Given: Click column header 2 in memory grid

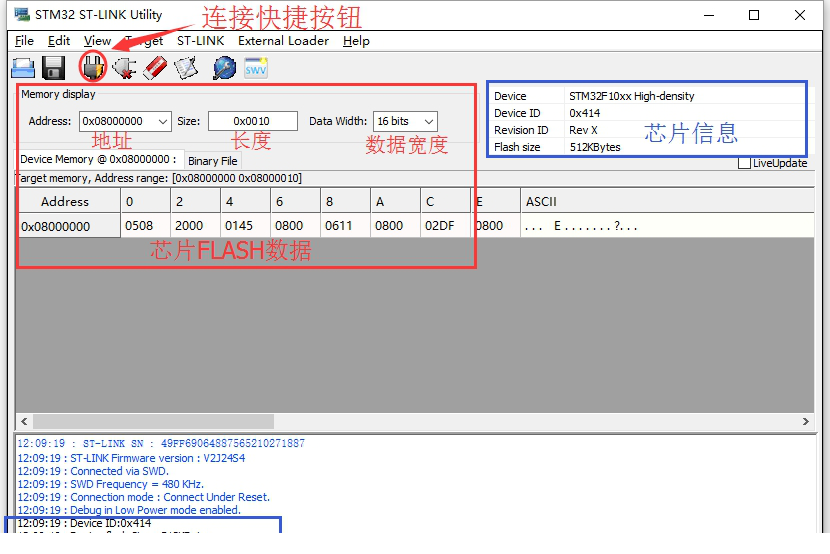Looking at the screenshot, I should click(x=195, y=202).
